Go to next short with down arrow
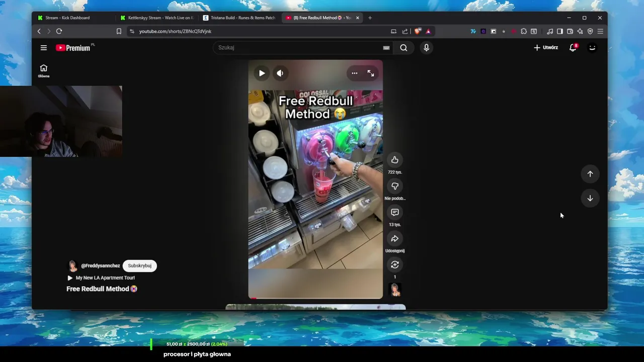The height and width of the screenshot is (362, 644). 590,198
